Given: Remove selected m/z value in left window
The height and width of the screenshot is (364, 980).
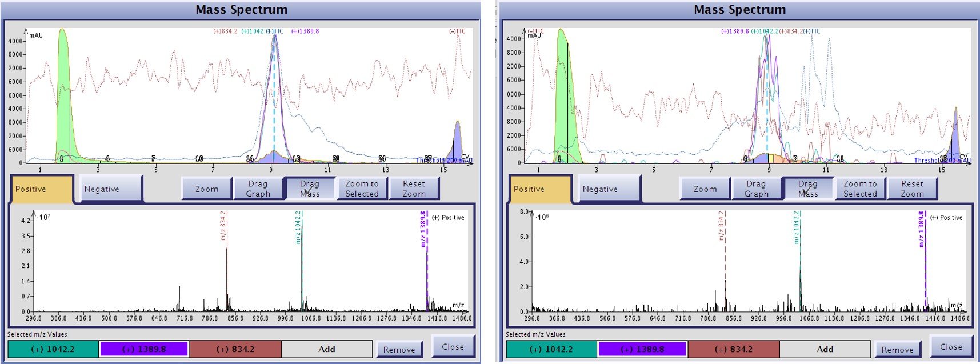Looking at the screenshot, I should pos(399,350).
